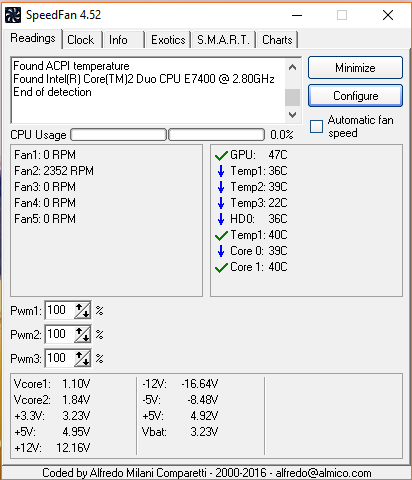Click the 'Found ACPI temperature' log line

click(71, 66)
